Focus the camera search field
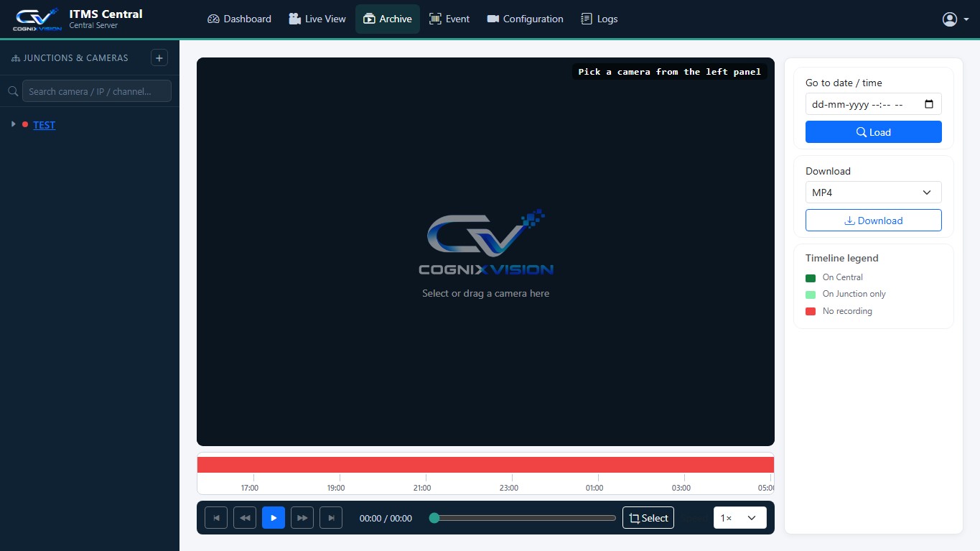 tap(97, 91)
